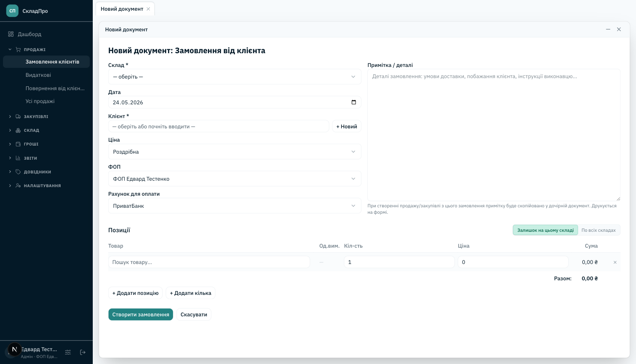Open the user settings sliders icon
This screenshot has height=364, width=636.
pyautogui.click(x=68, y=352)
